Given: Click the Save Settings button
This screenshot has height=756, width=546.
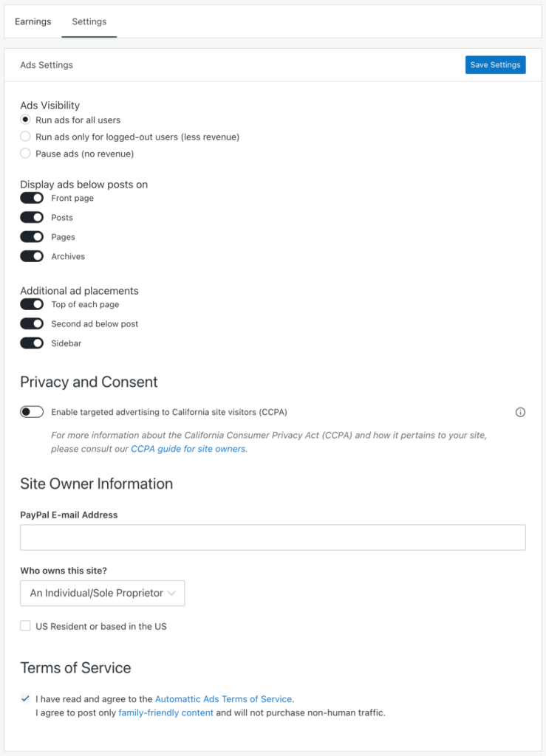Looking at the screenshot, I should (x=495, y=65).
